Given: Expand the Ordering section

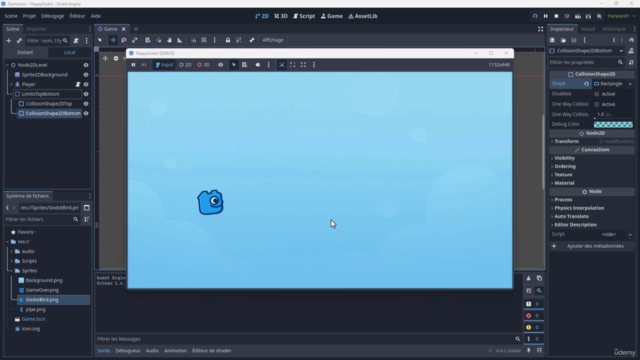Looking at the screenshot, I should 565,166.
